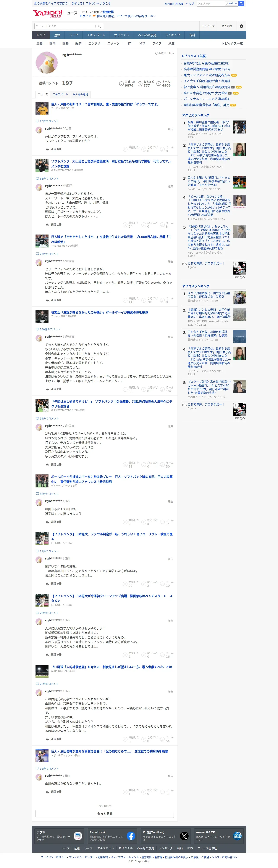Open the 有料 navigation tab

tap(192, 35)
